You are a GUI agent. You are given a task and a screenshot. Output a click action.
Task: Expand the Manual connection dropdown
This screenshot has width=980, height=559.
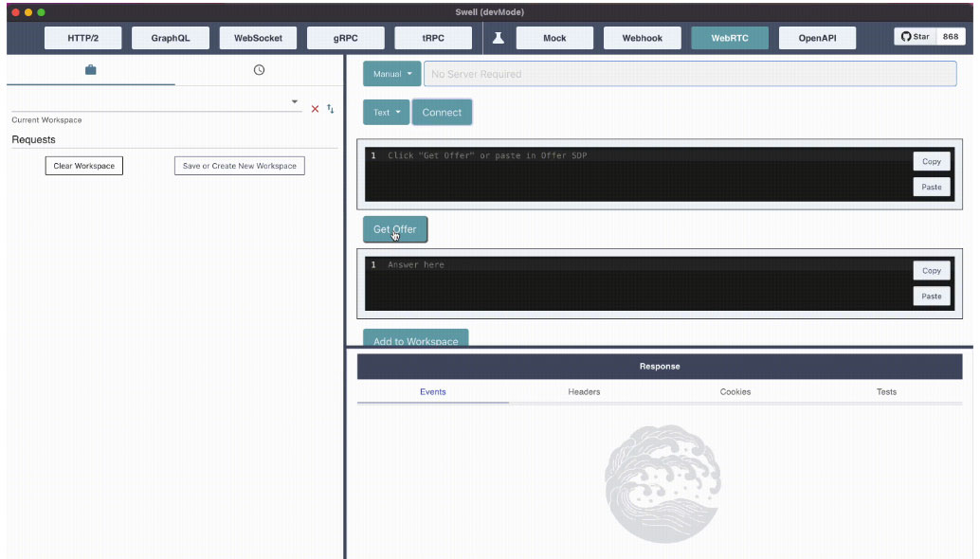click(x=392, y=74)
